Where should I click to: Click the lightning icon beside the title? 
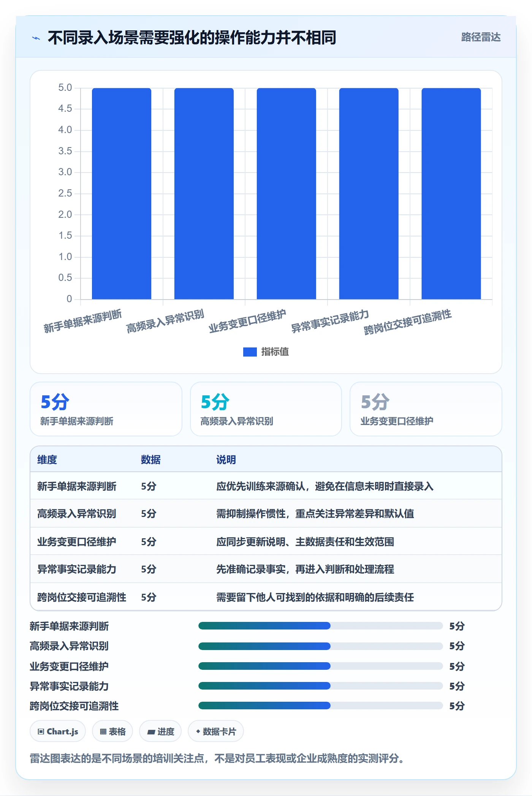click(x=36, y=38)
